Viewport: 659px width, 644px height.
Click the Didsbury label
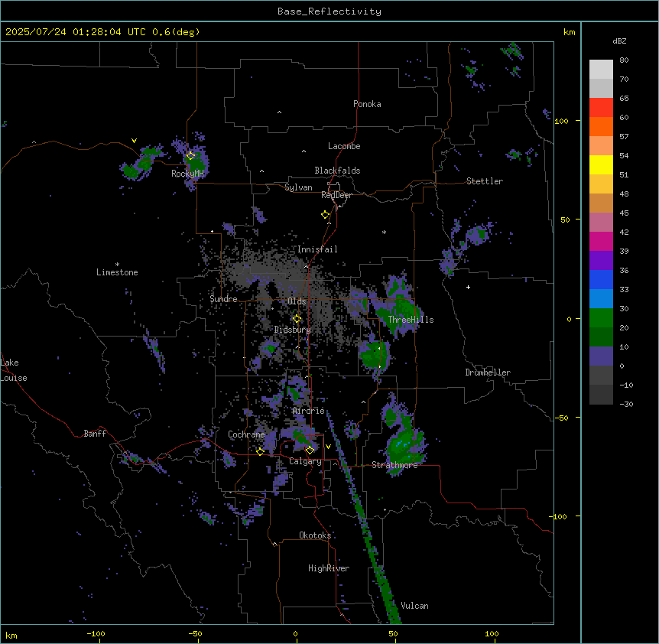click(x=293, y=330)
